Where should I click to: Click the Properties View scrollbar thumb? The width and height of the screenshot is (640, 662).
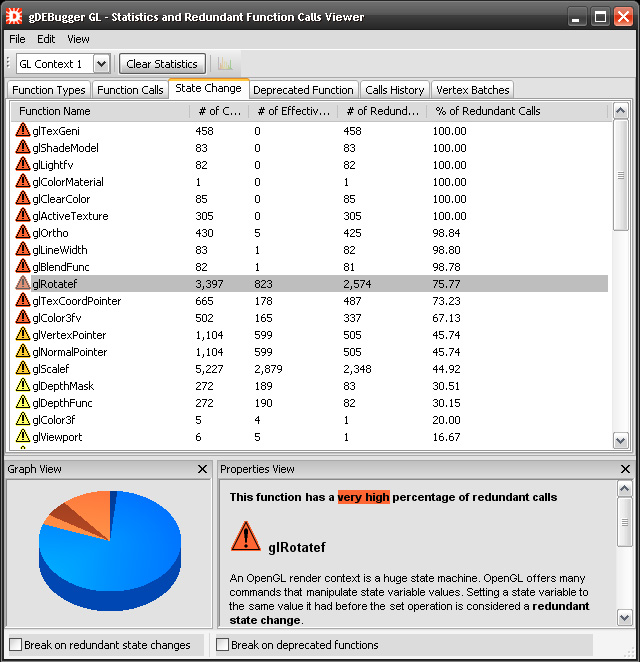(x=624, y=522)
